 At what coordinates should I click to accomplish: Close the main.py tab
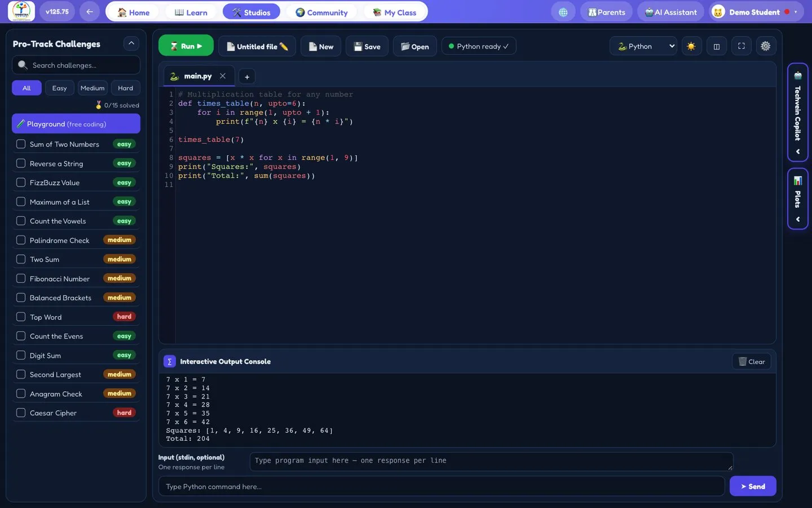pyautogui.click(x=223, y=76)
